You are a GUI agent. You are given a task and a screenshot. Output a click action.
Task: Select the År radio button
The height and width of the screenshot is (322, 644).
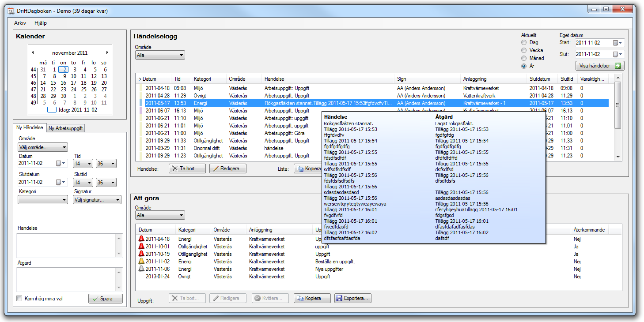[x=524, y=66]
